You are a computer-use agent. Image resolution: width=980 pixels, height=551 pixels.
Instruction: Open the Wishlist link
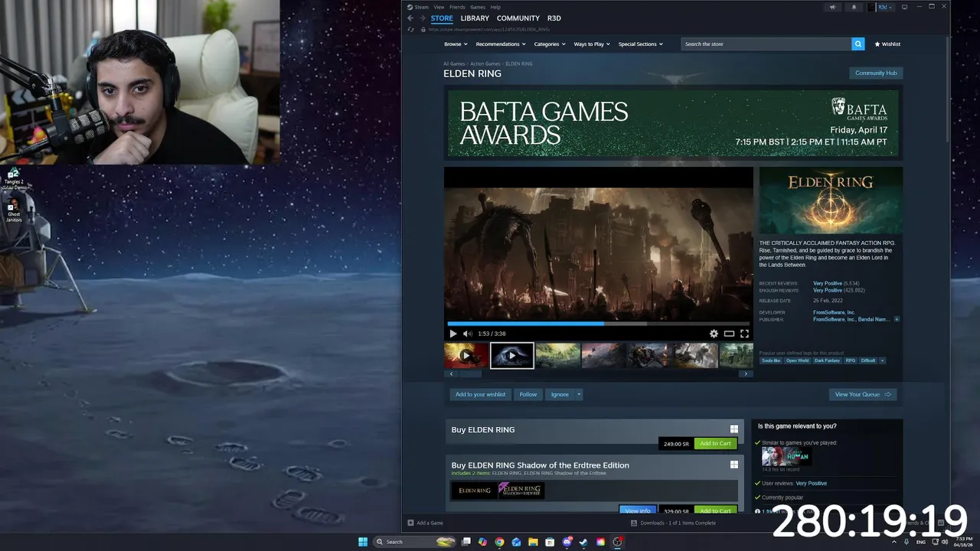888,44
